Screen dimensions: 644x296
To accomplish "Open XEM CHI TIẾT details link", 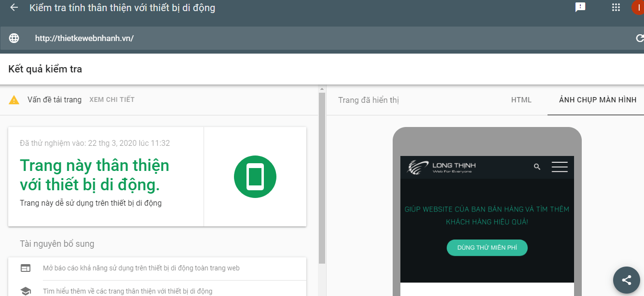I will [x=111, y=99].
